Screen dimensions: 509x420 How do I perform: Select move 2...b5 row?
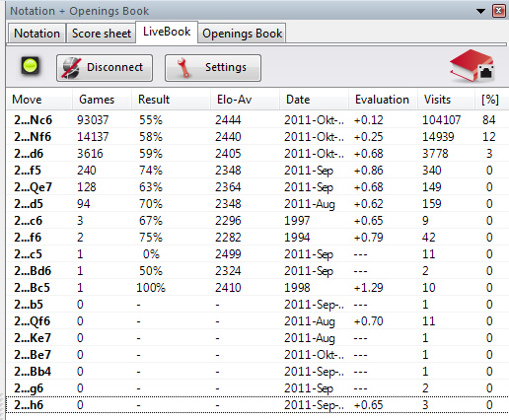coord(257,305)
